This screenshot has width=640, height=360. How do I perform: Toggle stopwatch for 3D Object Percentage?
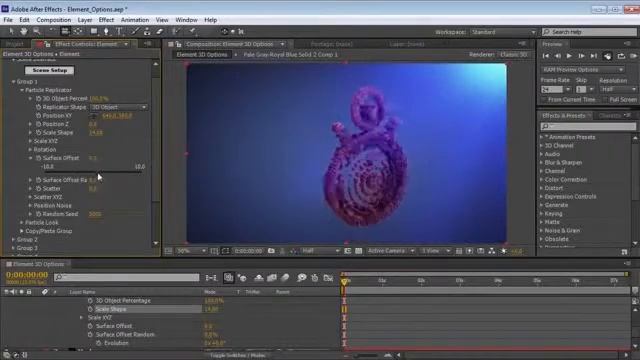90,300
